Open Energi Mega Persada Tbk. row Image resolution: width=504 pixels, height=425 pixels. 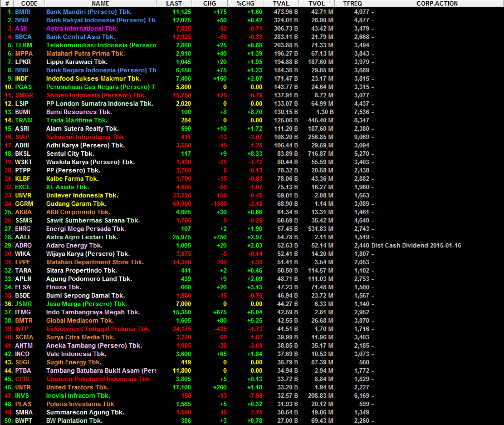coord(252,229)
